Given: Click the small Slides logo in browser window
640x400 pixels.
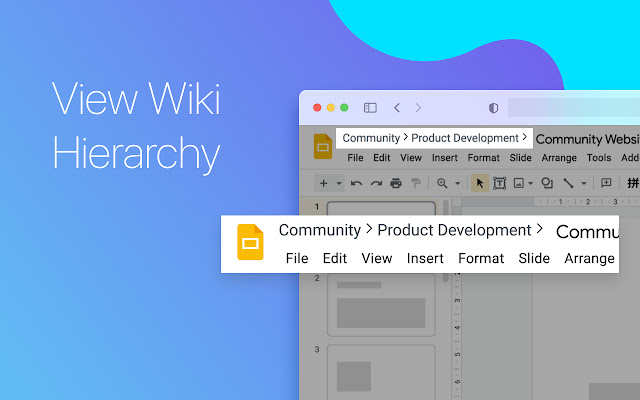Looking at the screenshot, I should click(323, 146).
